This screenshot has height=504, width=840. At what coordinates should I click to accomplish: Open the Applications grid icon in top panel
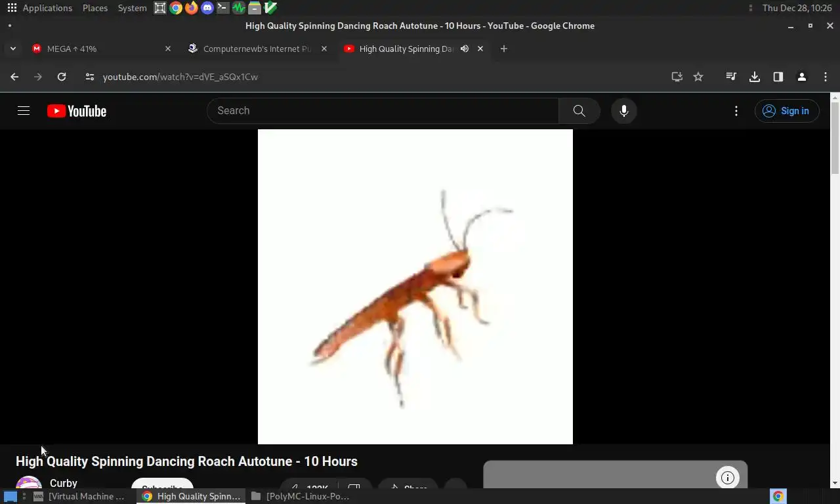tap(12, 8)
